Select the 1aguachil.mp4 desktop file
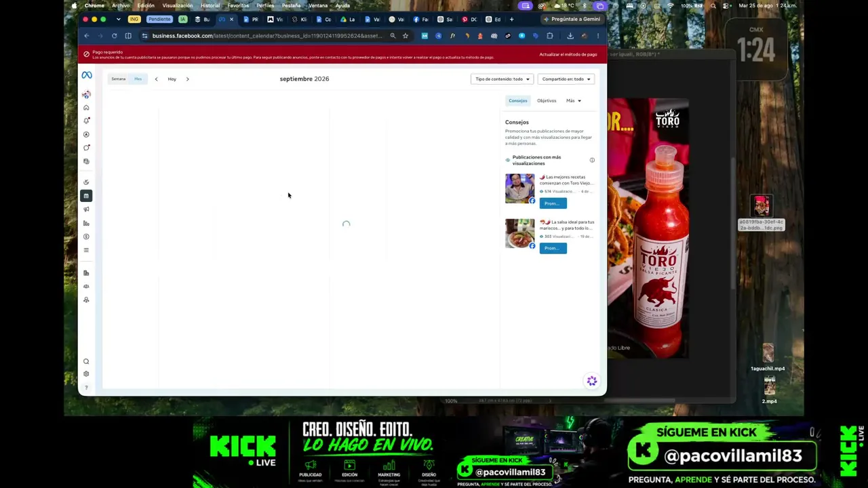The height and width of the screenshot is (488, 868). coord(768,358)
